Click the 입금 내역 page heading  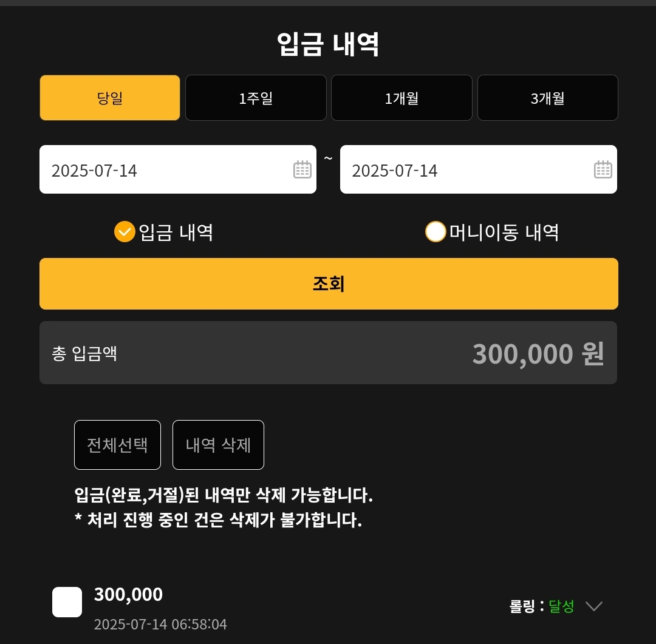click(x=328, y=44)
